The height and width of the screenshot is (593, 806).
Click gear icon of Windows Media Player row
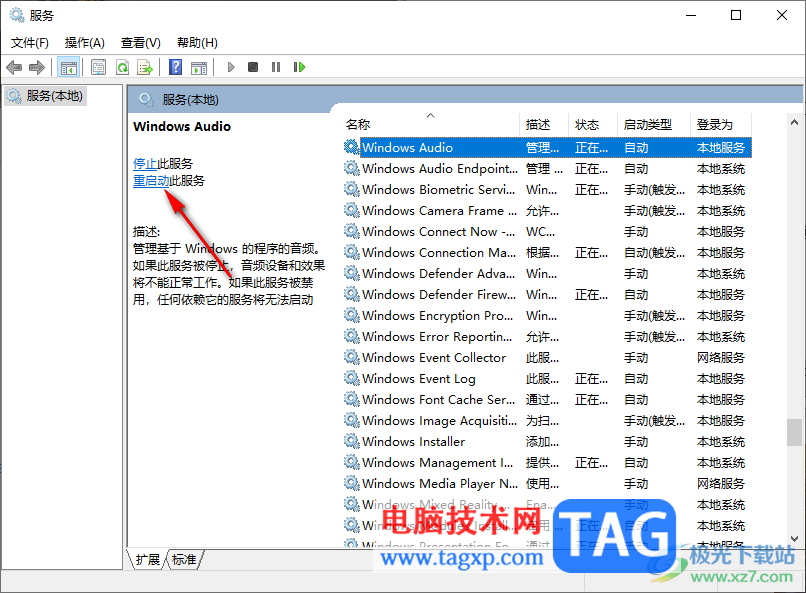pos(352,483)
